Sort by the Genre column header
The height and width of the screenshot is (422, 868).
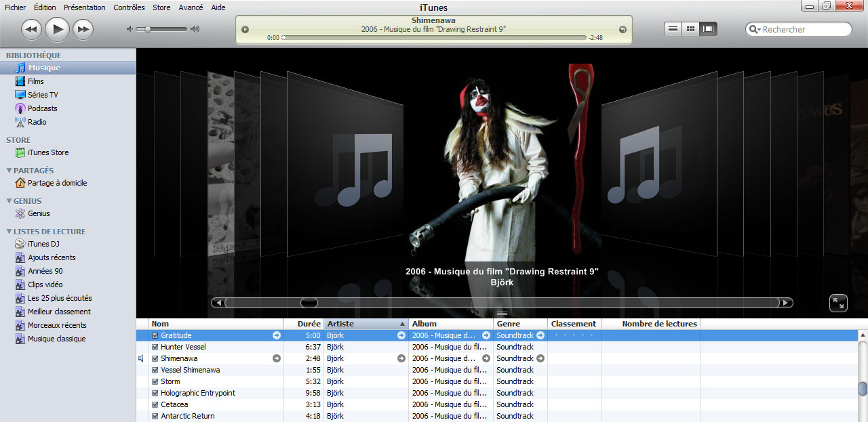point(520,324)
